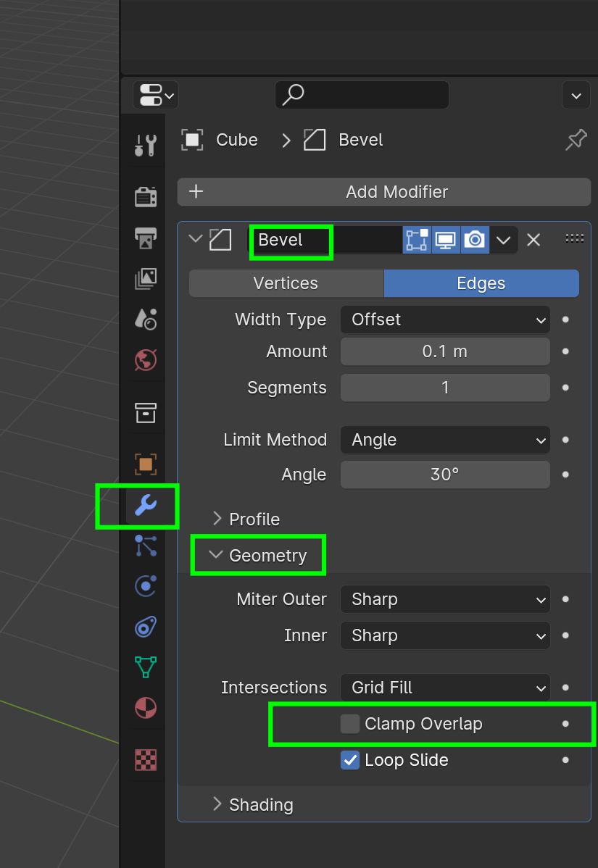Screen dimensions: 598x868
Task: Remove the Bevel modifier with X
Action: [x=533, y=240]
